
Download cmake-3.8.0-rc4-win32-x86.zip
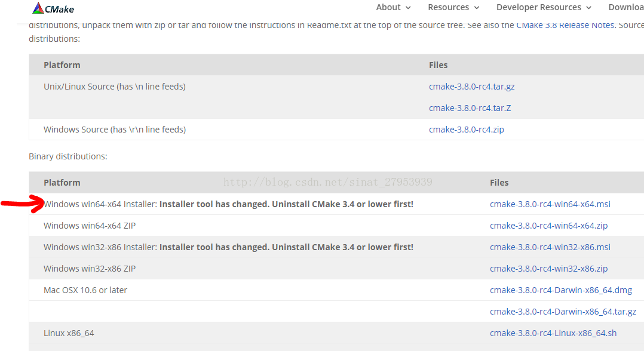click(x=548, y=269)
